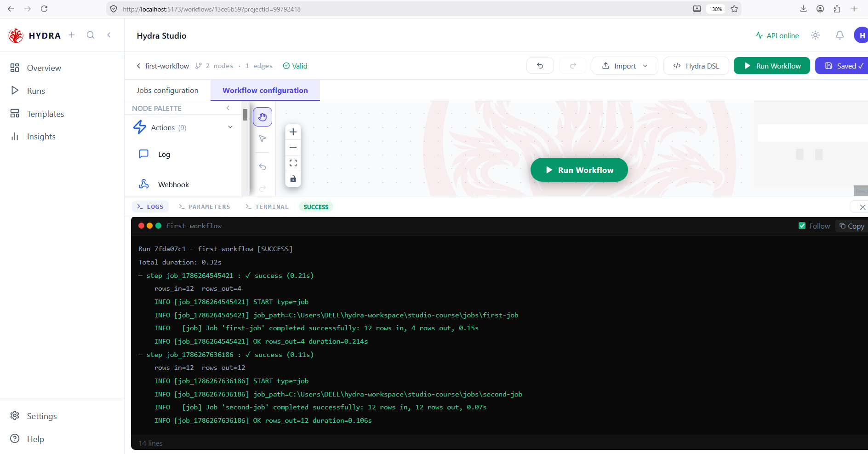This screenshot has width=868, height=454.
Task: Click the undo button in the workflow header
Action: [540, 66]
